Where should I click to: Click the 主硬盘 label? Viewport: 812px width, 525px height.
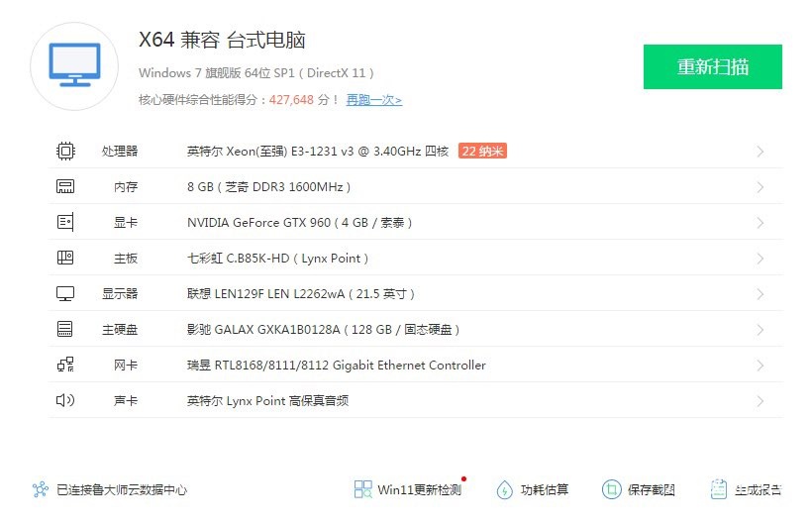click(120, 330)
